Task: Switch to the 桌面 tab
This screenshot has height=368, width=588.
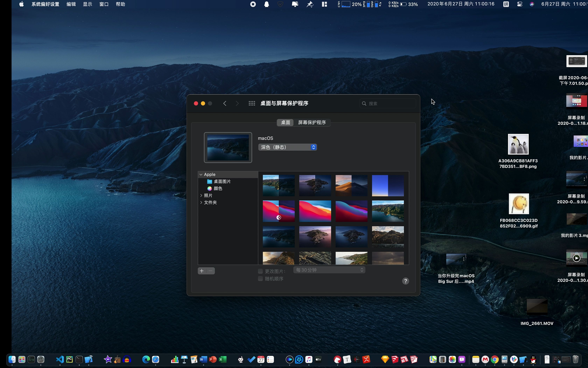Action: 285,122
